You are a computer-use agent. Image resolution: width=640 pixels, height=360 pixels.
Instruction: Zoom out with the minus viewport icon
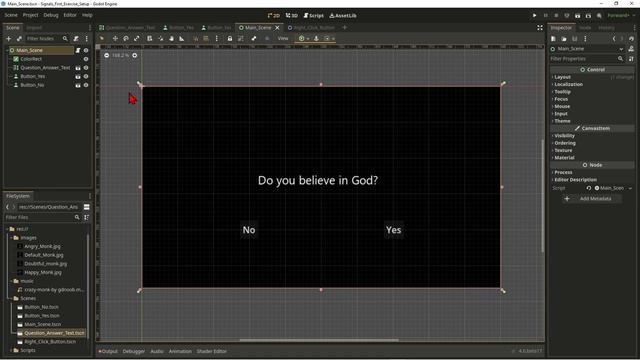(107, 55)
